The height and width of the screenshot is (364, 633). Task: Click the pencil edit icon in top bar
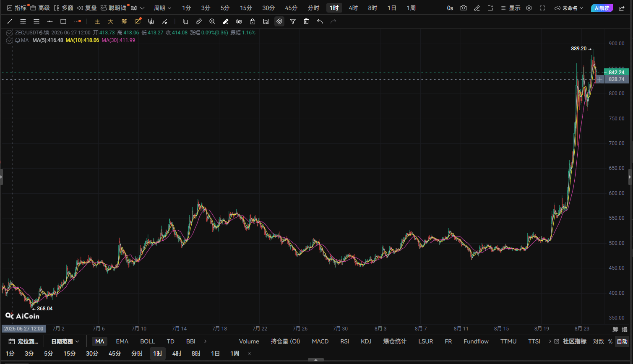pyautogui.click(x=477, y=8)
